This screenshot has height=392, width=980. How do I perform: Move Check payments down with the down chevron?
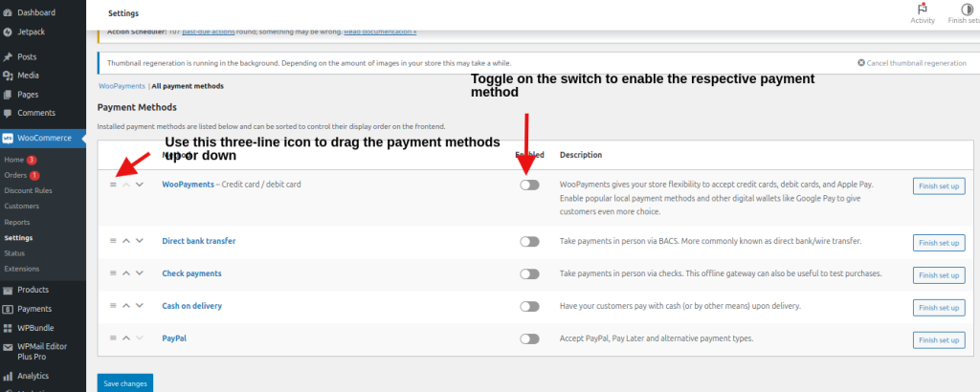(140, 272)
